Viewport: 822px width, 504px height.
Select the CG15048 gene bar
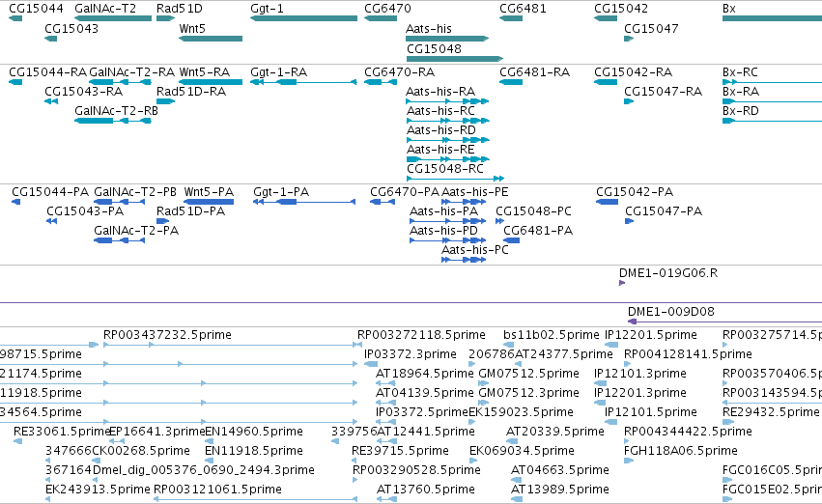tap(455, 59)
